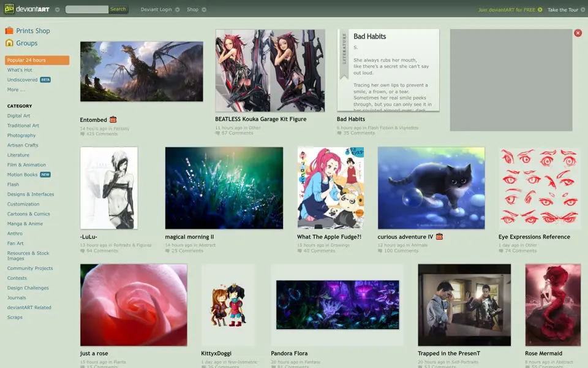The height and width of the screenshot is (368, 588).
Task: Select Undiscovered in sidebar
Action: point(23,80)
